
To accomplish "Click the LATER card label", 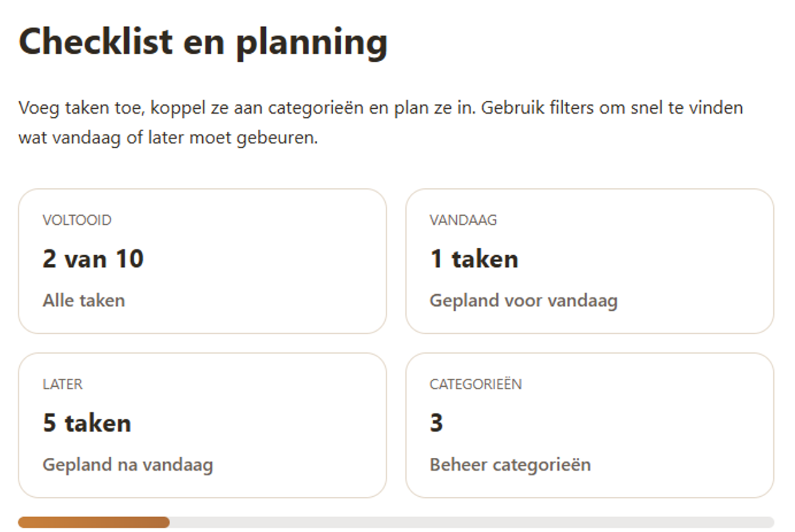I will click(x=62, y=384).
